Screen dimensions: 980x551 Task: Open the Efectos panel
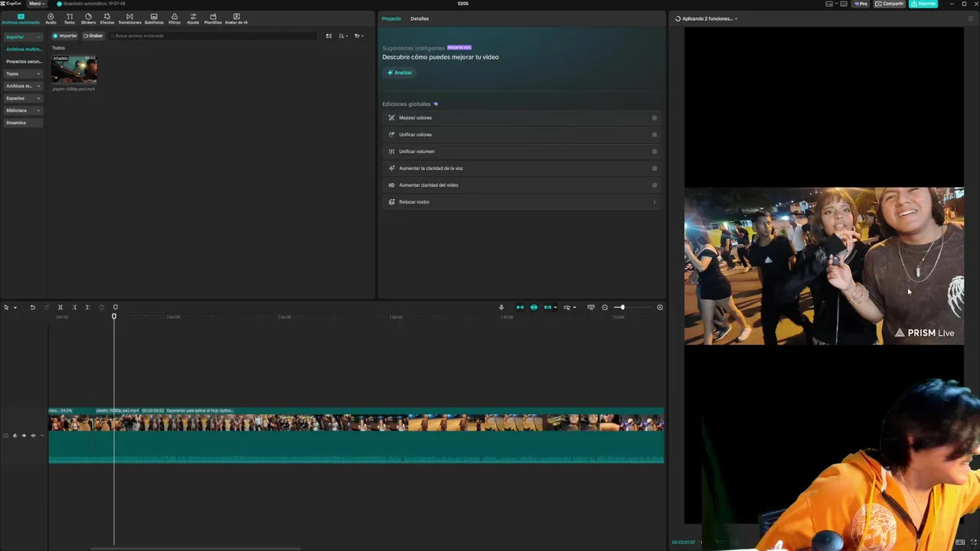tap(107, 18)
